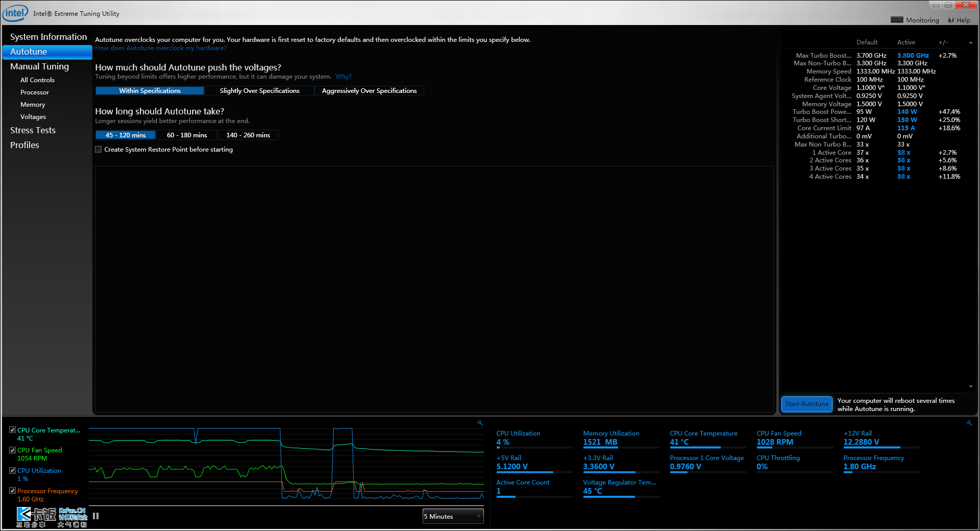Click Max Turbo Boost active 3.800 GHz value

tap(913, 56)
